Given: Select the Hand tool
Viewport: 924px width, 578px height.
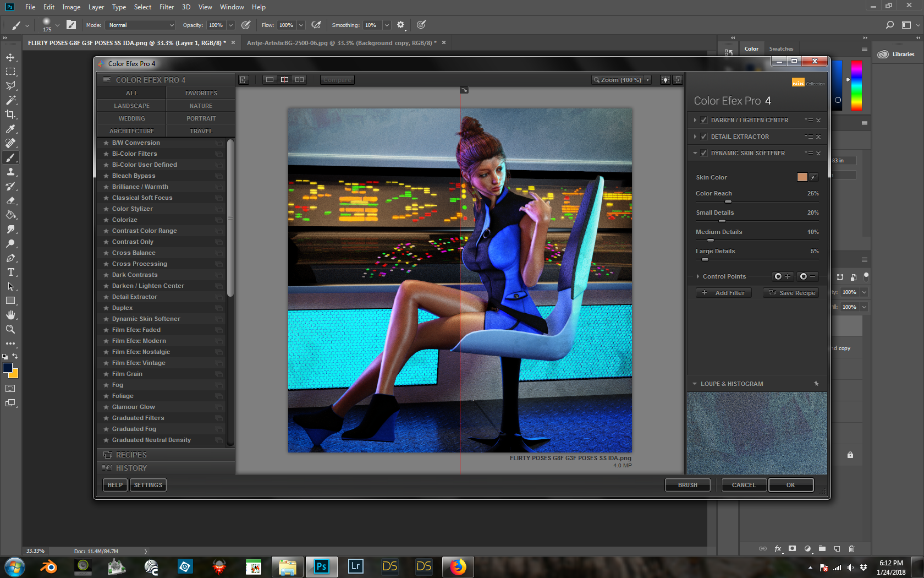Looking at the screenshot, I should tap(10, 315).
